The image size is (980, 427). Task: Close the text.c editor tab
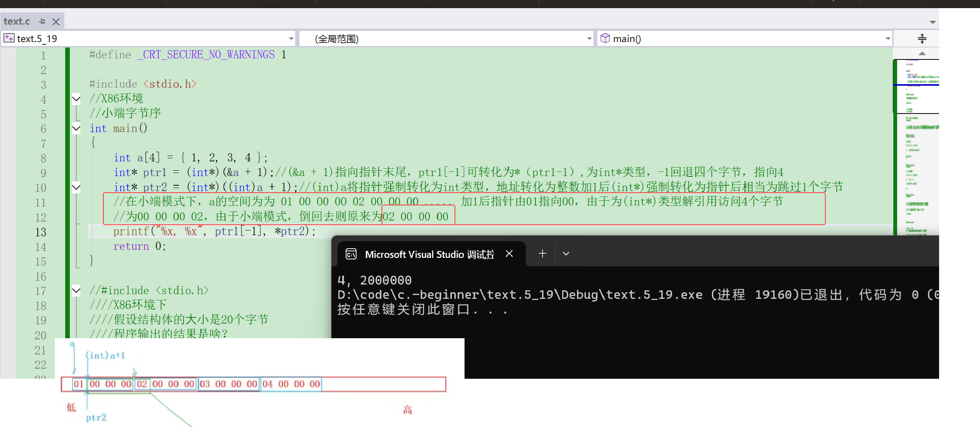(x=56, y=22)
